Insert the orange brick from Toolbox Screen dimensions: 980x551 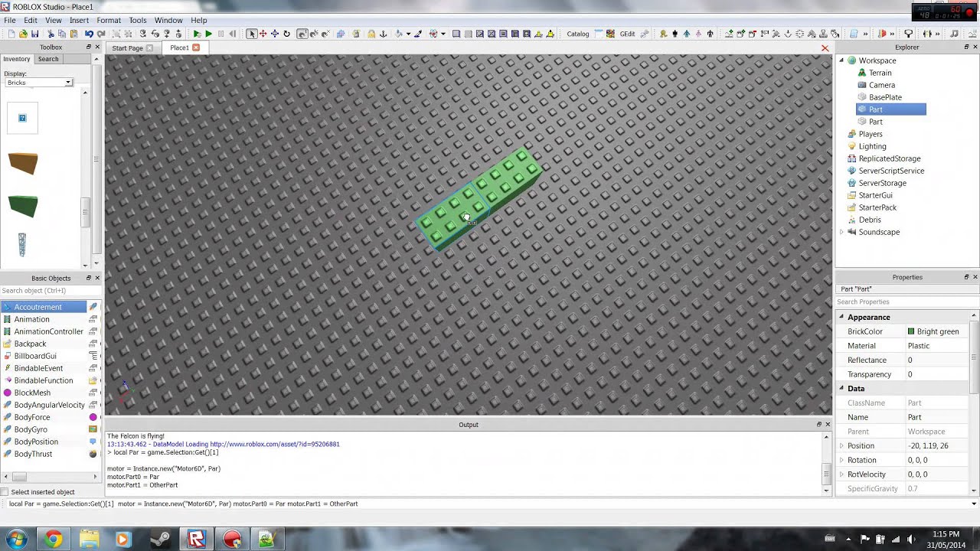click(22, 163)
